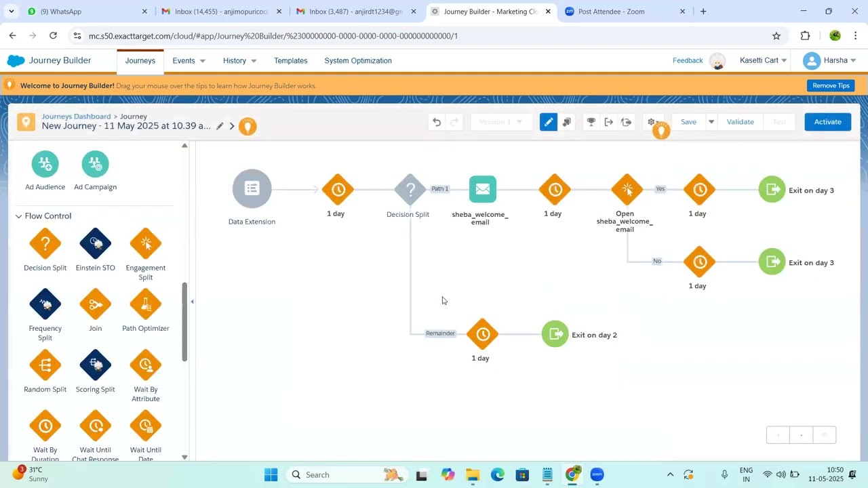Screen dimensions: 868x488
Task: Open the Kasetti Cart business unit dropdown
Action: [764, 60]
